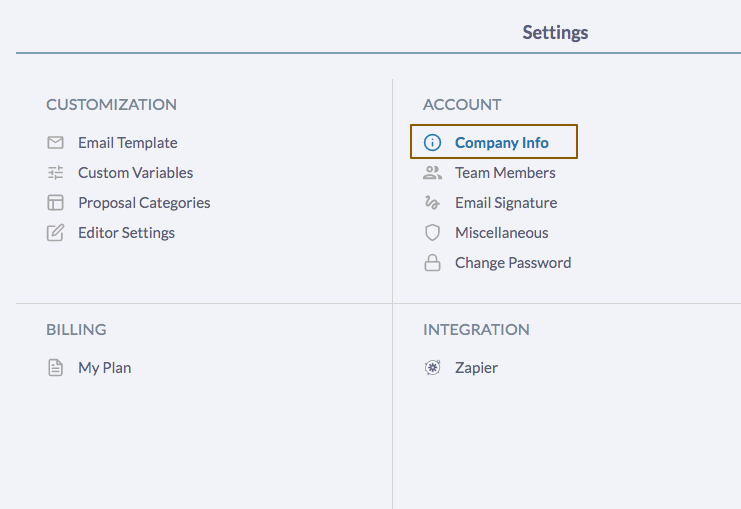Click the sliders icon beside Custom Variables
Image resolution: width=741 pixels, height=509 pixels.
tap(55, 173)
